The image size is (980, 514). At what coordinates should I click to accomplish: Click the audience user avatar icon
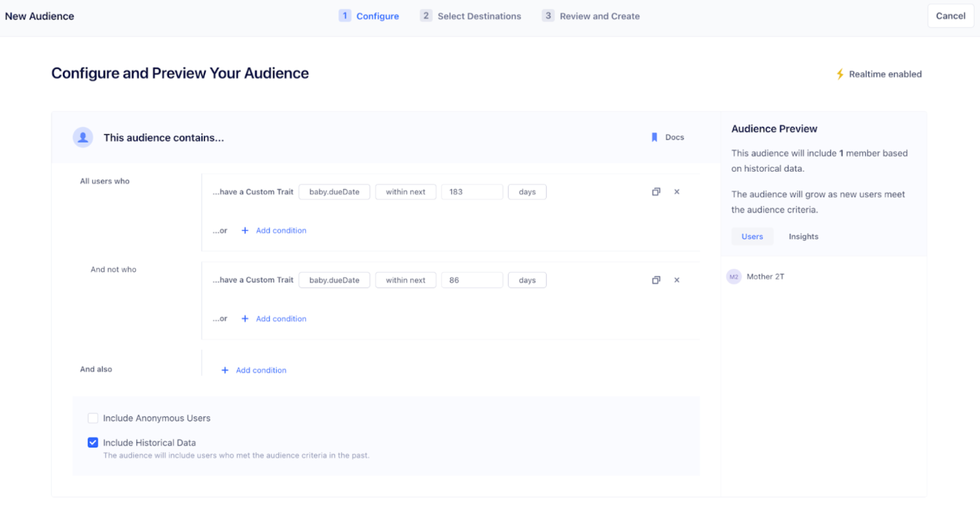coord(83,138)
